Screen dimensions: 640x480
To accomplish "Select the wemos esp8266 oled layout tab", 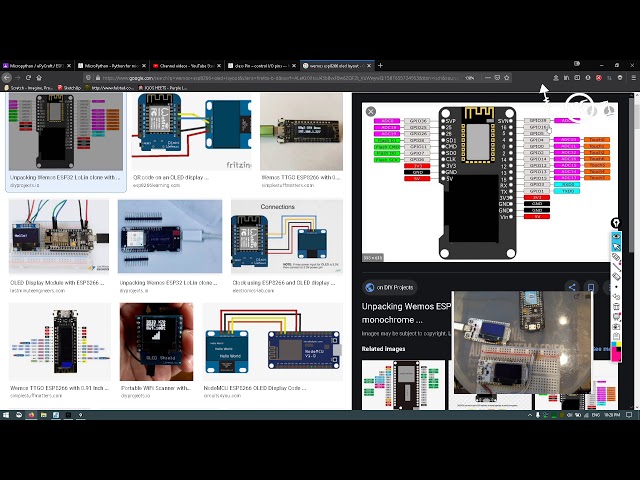I will coord(336,66).
